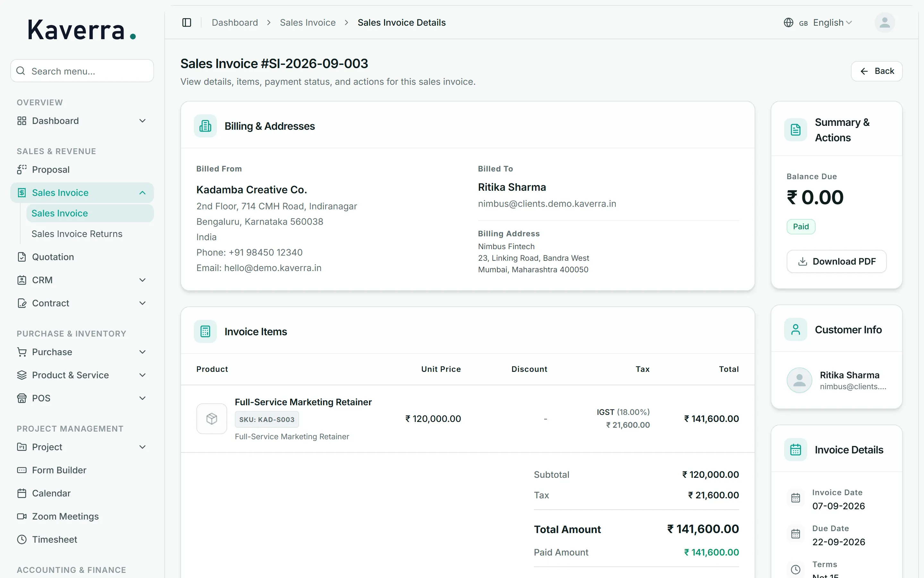Click the product box placeholder thumbnail
This screenshot has width=924, height=578.
(211, 419)
